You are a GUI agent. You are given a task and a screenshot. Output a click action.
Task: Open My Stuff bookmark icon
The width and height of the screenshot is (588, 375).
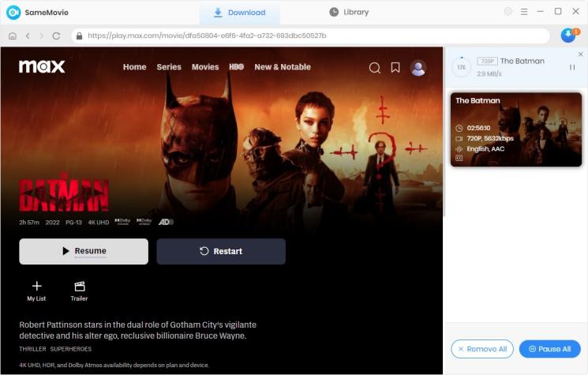coord(395,68)
